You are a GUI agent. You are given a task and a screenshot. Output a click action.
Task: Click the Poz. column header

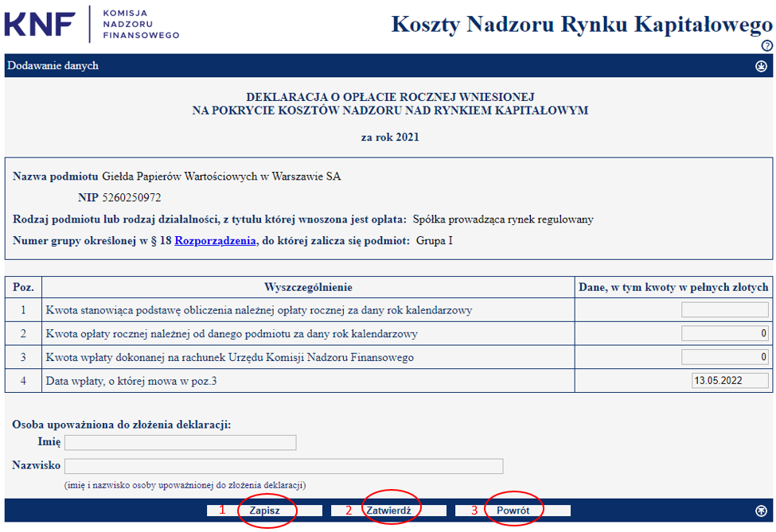[23, 287]
